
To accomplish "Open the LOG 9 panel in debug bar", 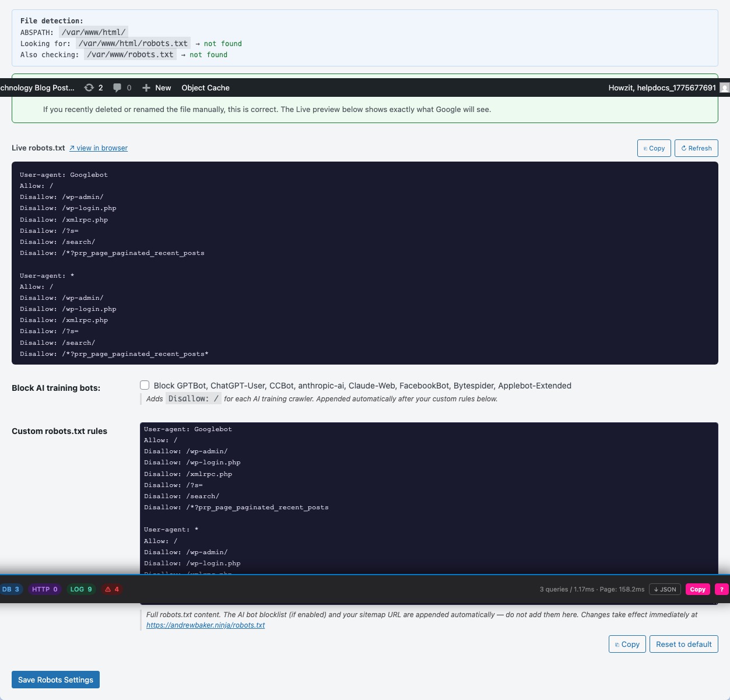I will [81, 589].
